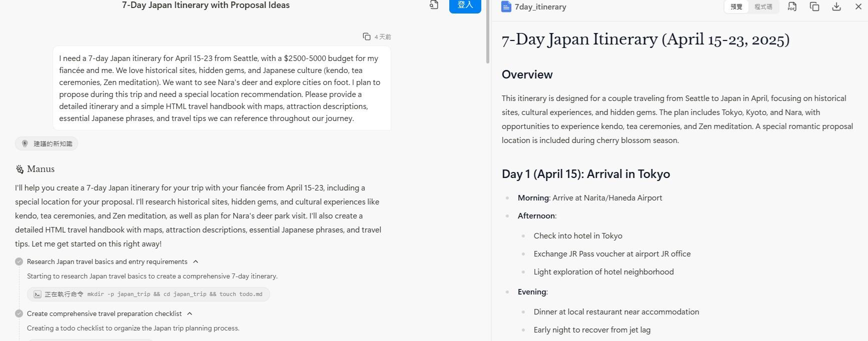
Task: Click the blue 登入 login button
Action: 465,5
